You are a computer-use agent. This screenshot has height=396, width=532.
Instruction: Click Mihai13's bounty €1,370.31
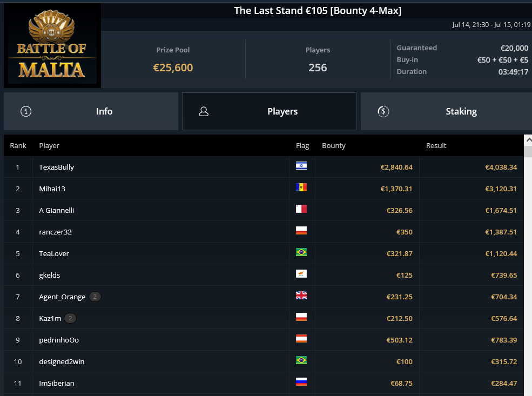point(396,189)
